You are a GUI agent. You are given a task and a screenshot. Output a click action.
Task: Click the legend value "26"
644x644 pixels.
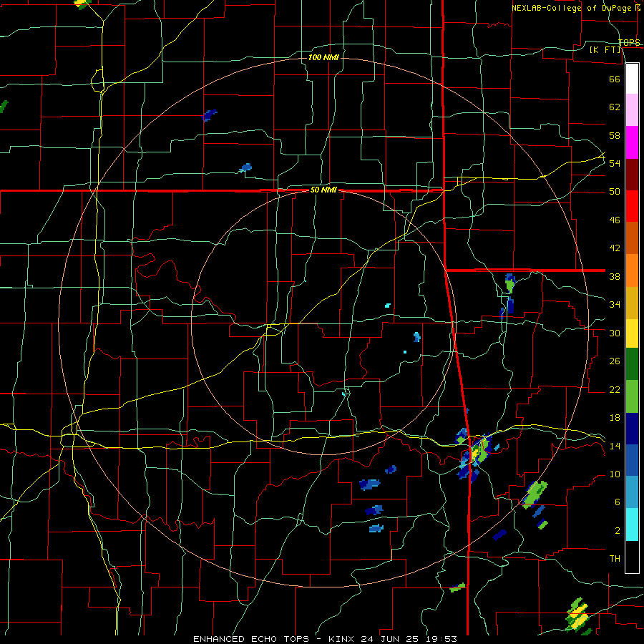(615, 361)
